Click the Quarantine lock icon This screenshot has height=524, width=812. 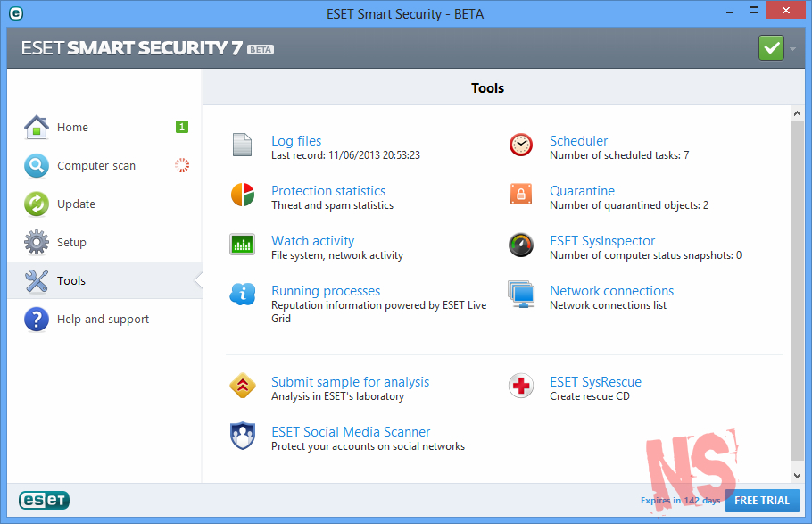(x=521, y=195)
